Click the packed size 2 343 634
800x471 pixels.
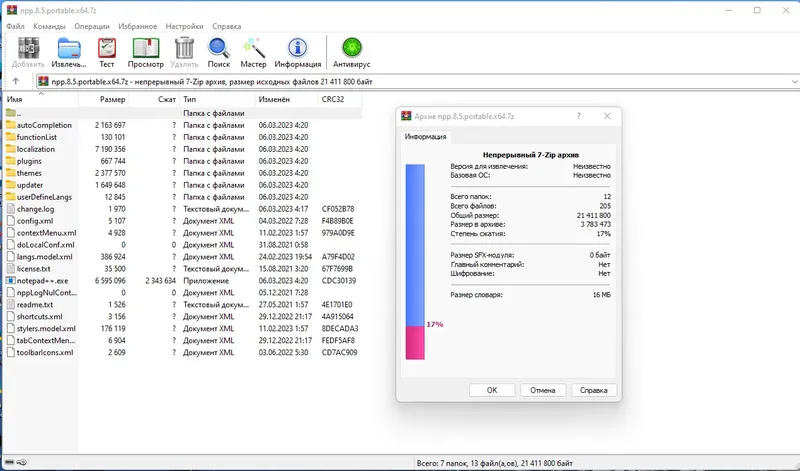pos(160,281)
